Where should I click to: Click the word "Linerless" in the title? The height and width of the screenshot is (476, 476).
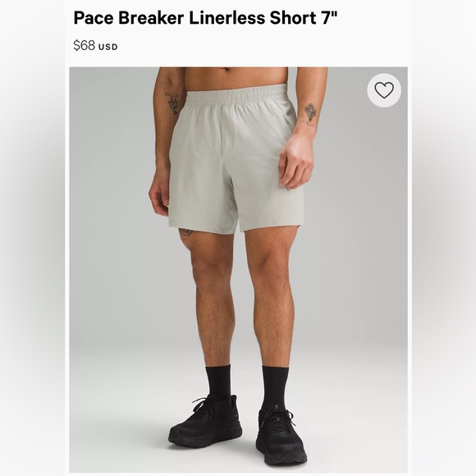[x=227, y=18]
